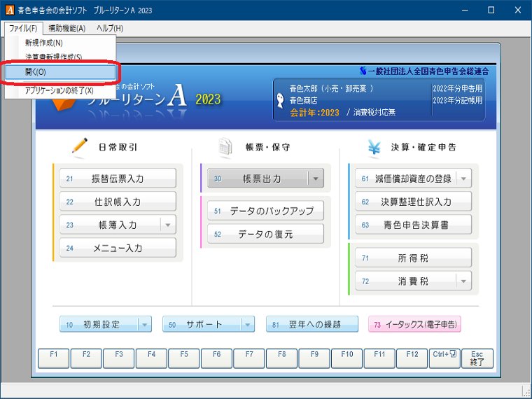This screenshot has height=399, width=532.
Task: Open the ファイル(F) menu
Action: click(23, 28)
